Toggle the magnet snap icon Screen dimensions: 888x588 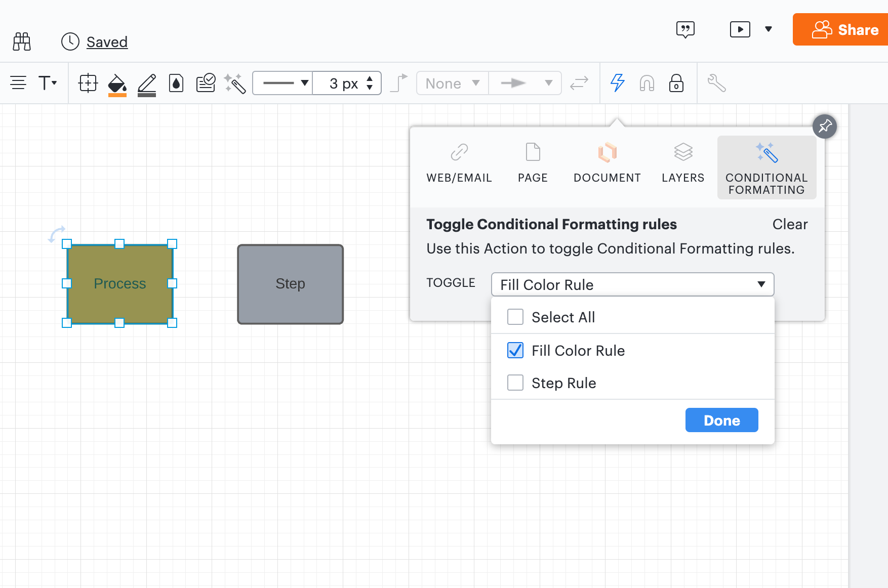647,83
